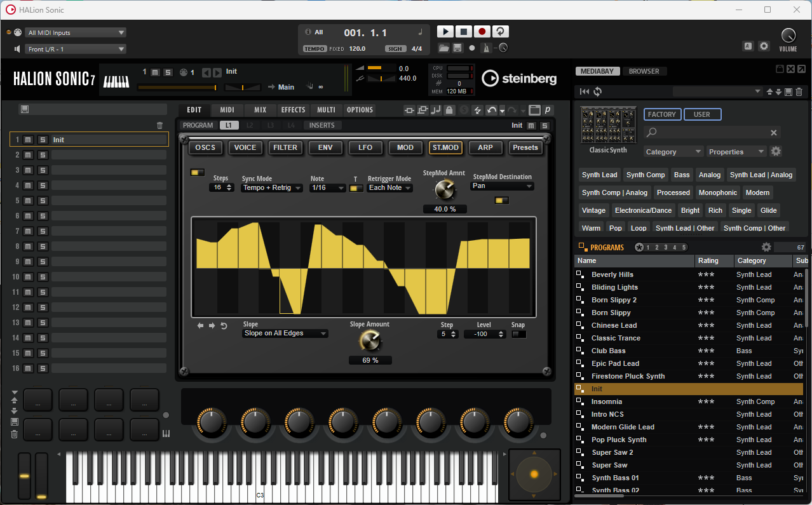The image size is (812, 505).
Task: Click the trash icon beside trigger pads
Action: (x=14, y=434)
